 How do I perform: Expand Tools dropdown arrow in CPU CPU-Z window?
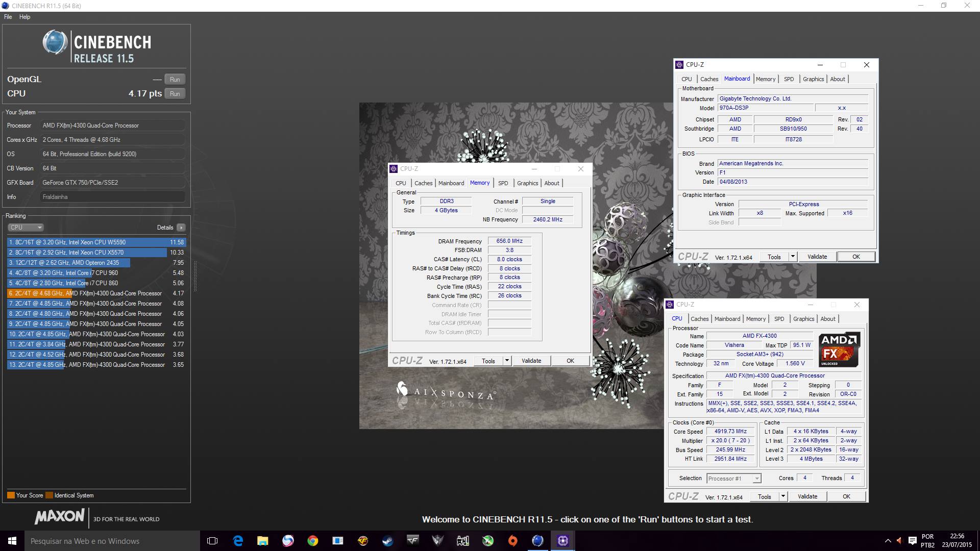pyautogui.click(x=783, y=496)
